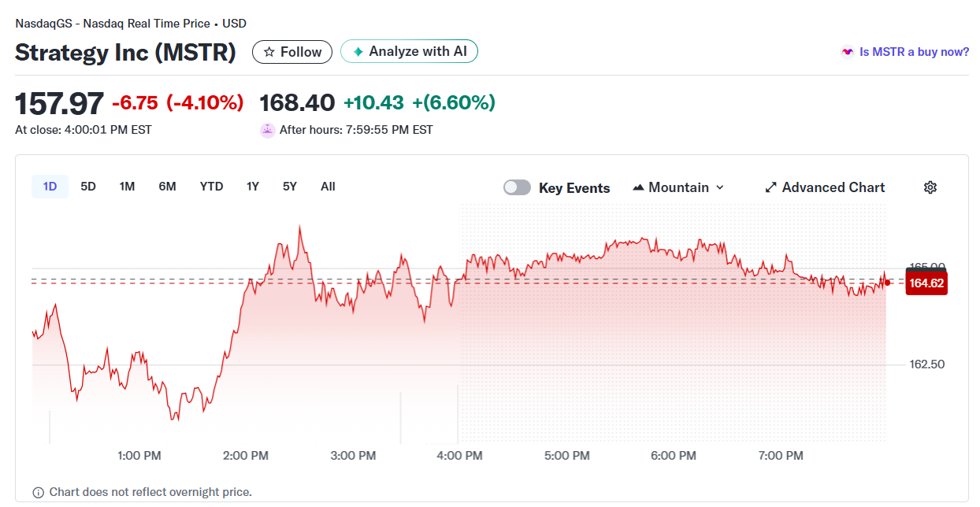980x507 pixels.
Task: Open the "Is MSTR a buy now?" link
Action: [914, 52]
